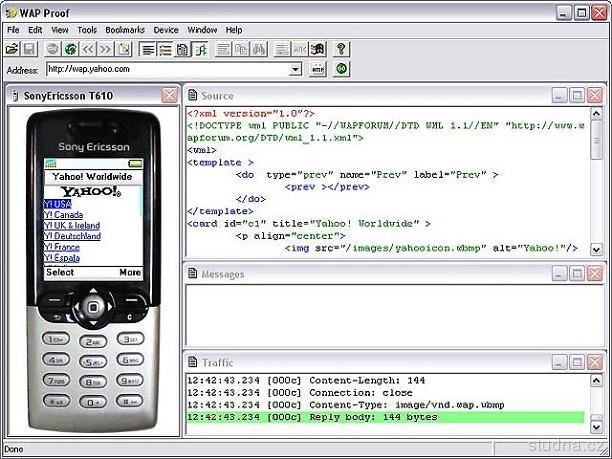Open the Address dropdown arrow
Image resolution: width=612 pixels, height=459 pixels.
point(295,69)
